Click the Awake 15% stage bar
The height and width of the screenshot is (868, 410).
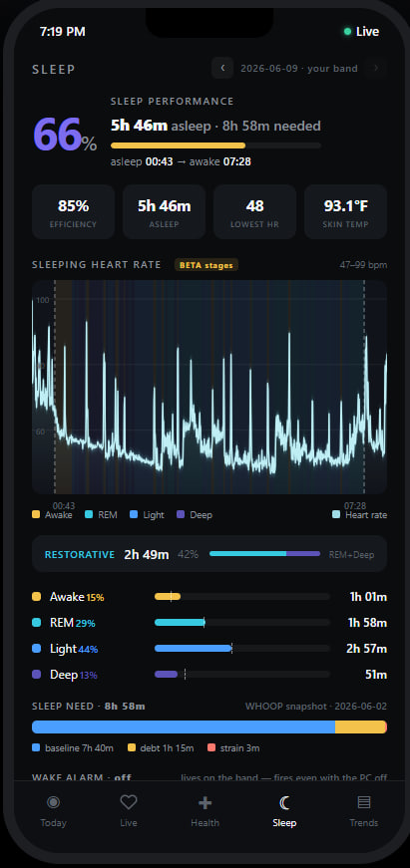(242, 597)
